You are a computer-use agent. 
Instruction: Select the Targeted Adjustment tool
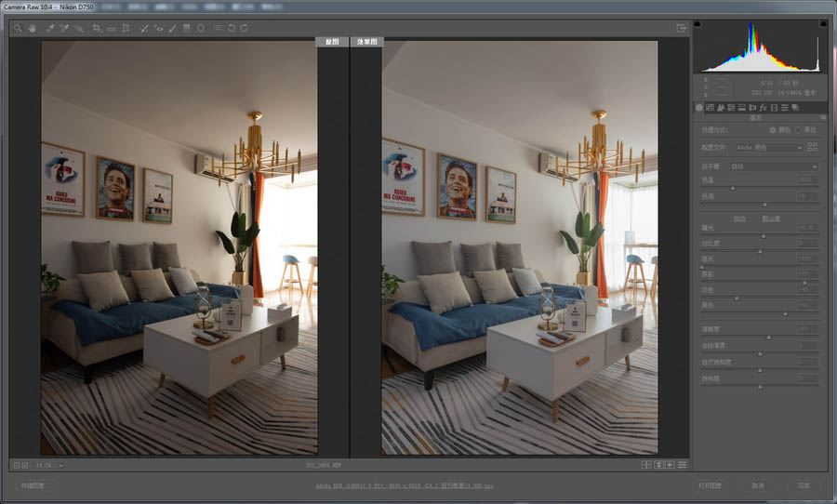coord(79,28)
